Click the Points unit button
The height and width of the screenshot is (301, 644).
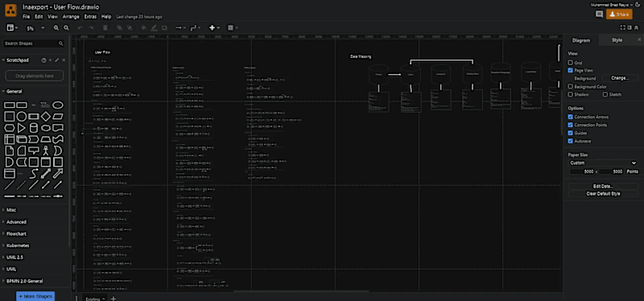[x=632, y=171]
